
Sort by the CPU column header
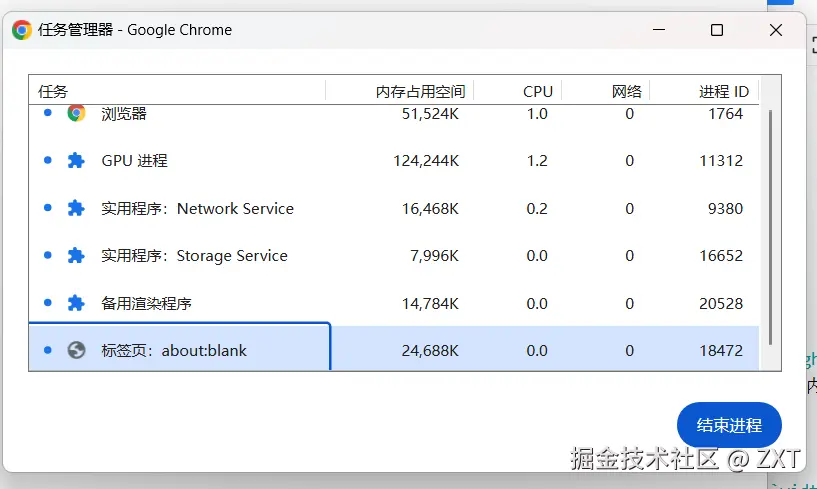(x=517, y=91)
